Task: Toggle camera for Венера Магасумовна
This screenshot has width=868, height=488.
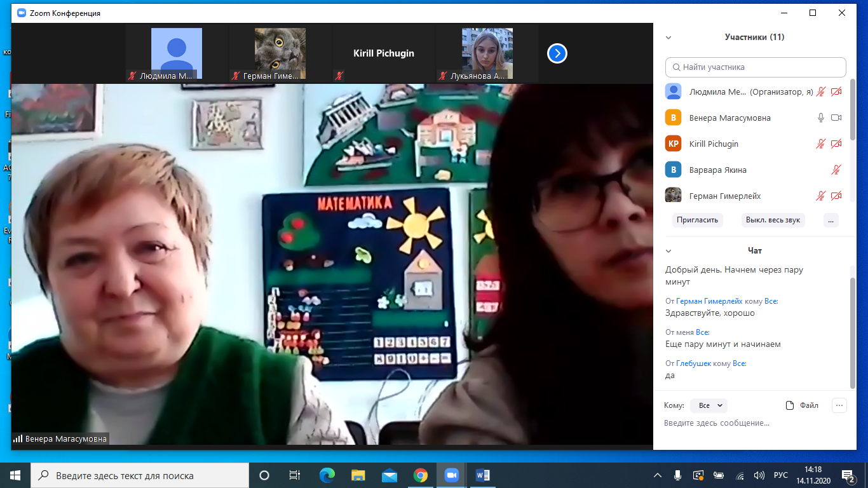Action: 836,118
